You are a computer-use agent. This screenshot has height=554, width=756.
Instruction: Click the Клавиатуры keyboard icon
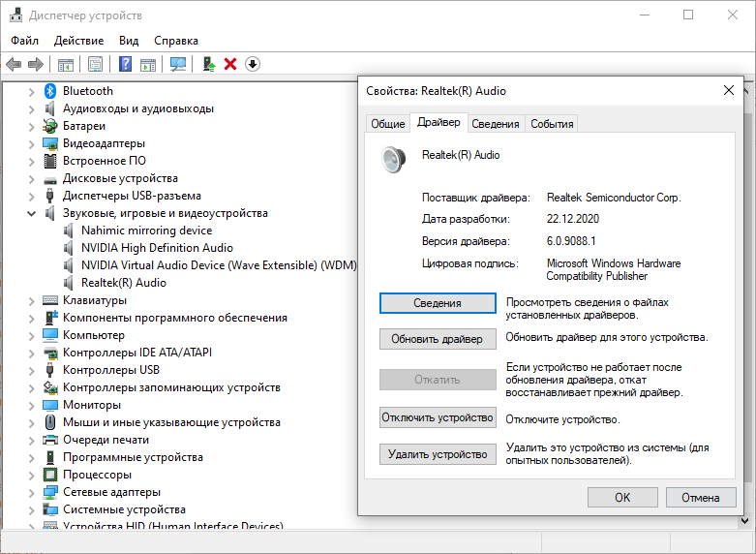click(50, 300)
